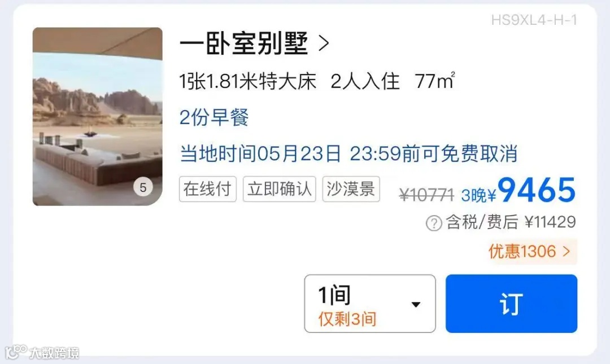Tap the 沙漠景 desert view tag
This screenshot has width=610, height=364.
(351, 189)
